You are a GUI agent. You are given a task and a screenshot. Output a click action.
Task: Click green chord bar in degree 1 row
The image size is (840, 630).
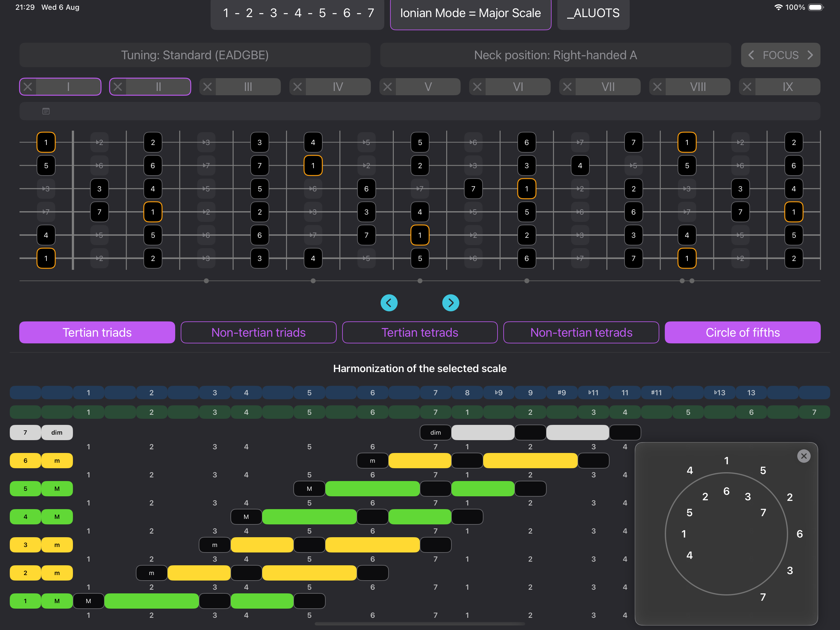point(151,601)
